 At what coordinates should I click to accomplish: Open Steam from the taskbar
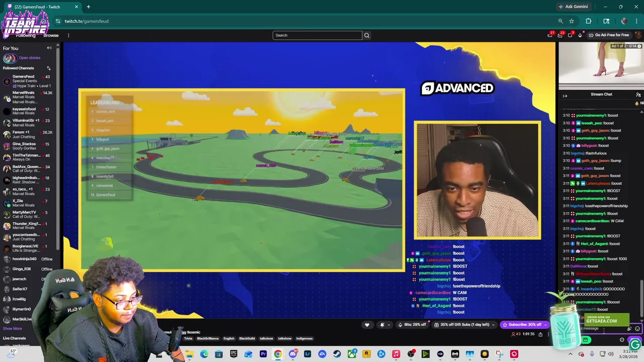337,354
